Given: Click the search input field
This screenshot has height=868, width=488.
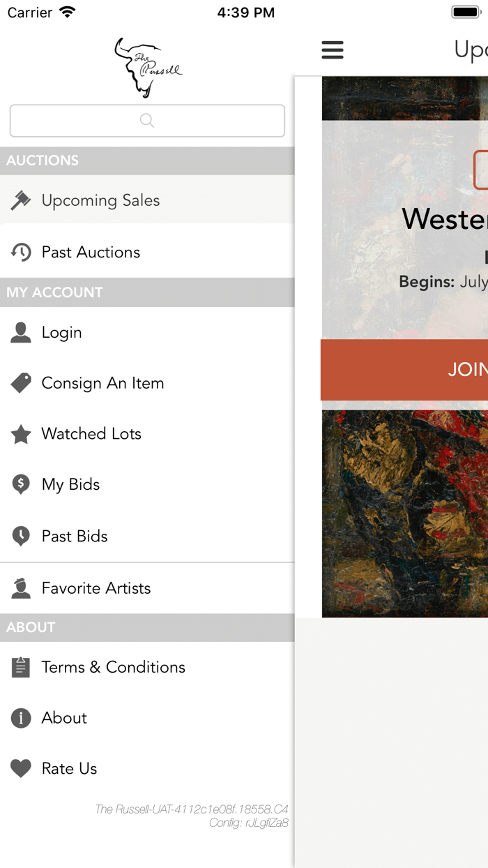Looking at the screenshot, I should [147, 121].
